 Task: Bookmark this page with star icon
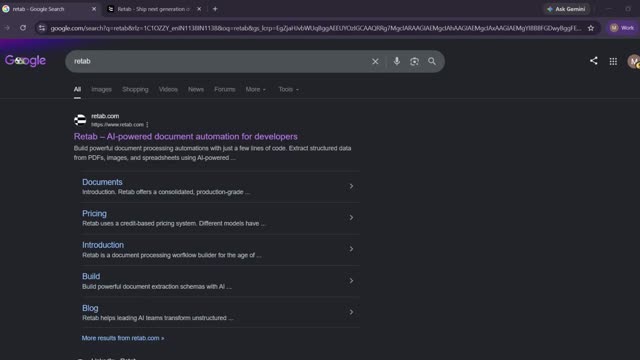(591, 28)
